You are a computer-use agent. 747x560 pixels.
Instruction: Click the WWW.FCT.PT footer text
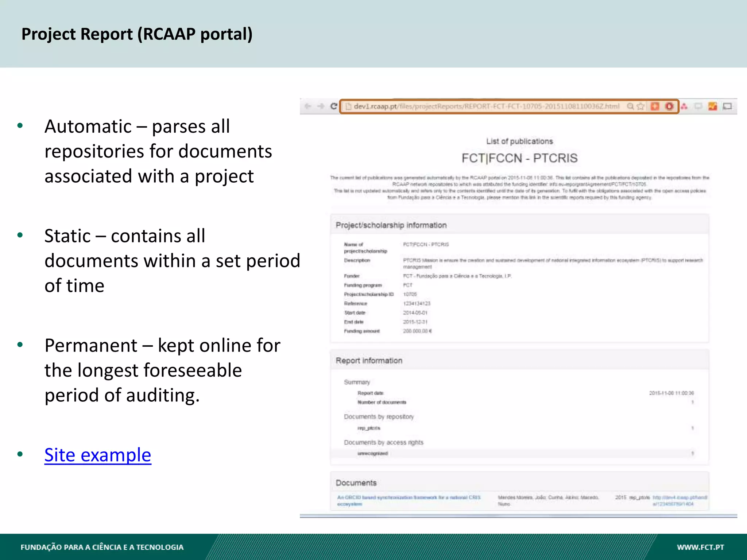pos(700,547)
